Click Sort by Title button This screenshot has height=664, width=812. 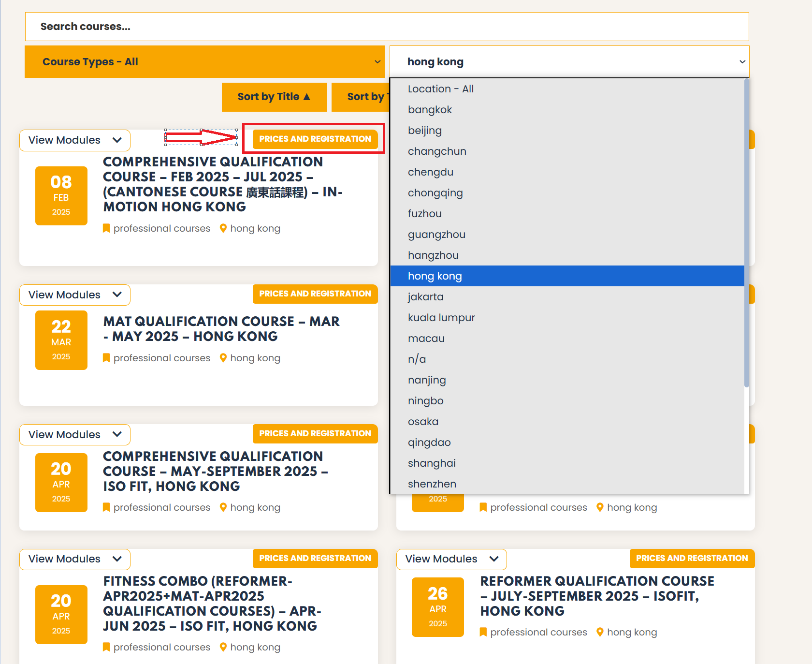pos(274,97)
